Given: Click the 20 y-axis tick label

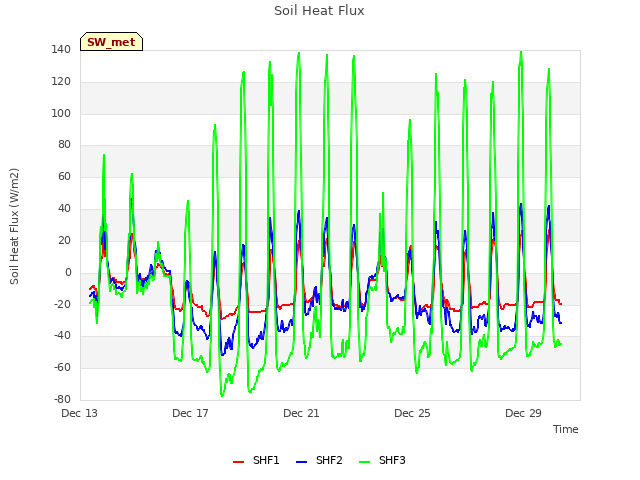Looking at the screenshot, I should click(x=64, y=240).
